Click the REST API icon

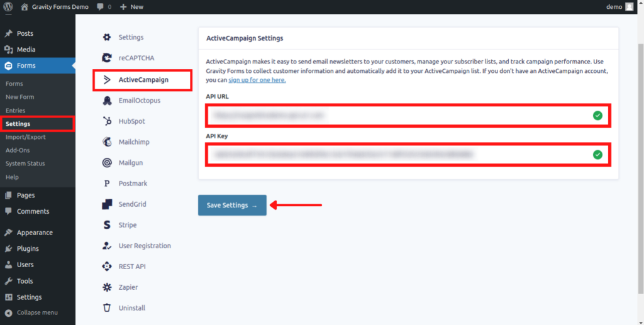tap(107, 267)
